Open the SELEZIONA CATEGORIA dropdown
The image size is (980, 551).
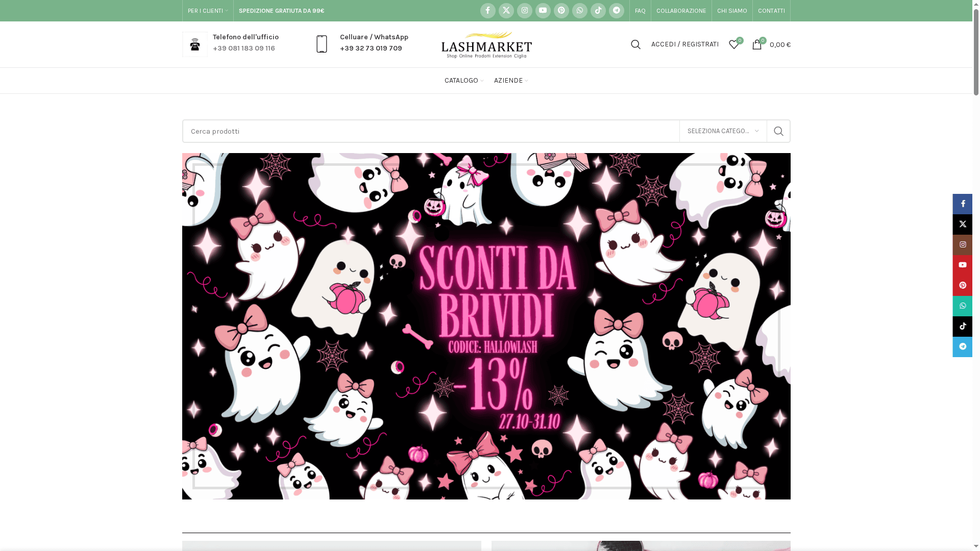[x=722, y=131]
